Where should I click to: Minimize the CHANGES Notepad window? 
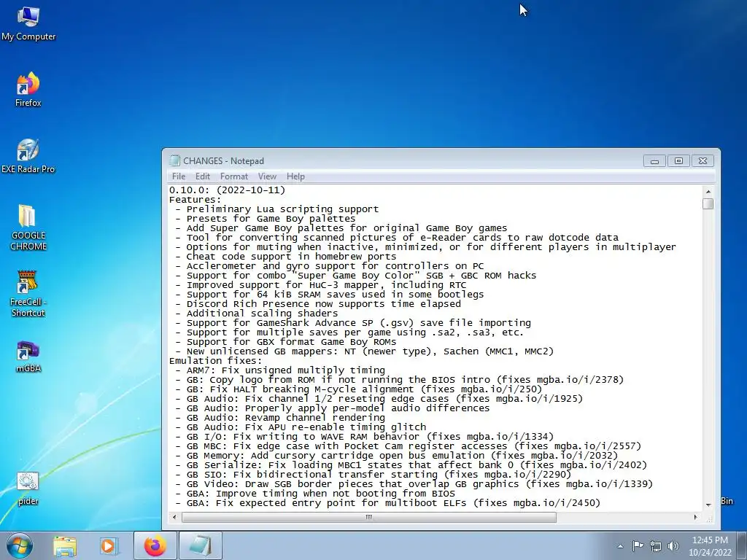[654, 161]
